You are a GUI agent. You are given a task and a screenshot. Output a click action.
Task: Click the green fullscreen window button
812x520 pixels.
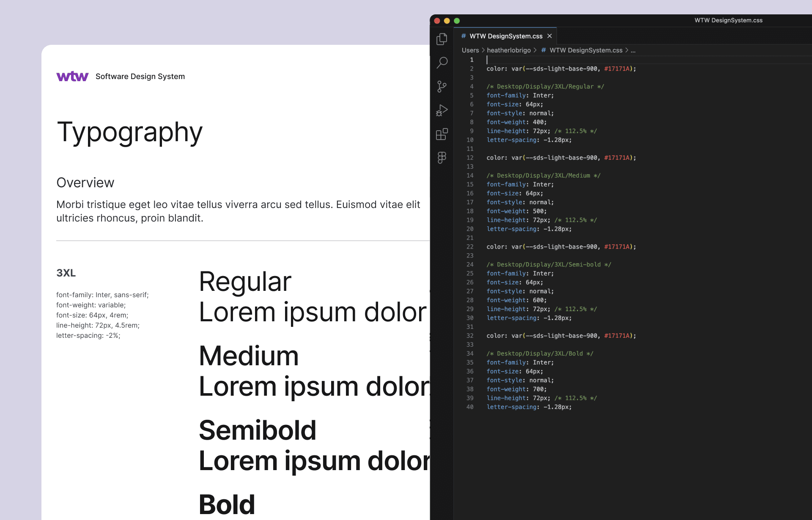point(457,21)
